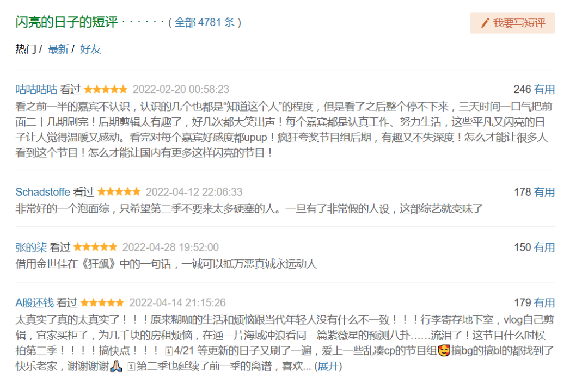Open the 全部 4781 条 link
This screenshot has height=384, width=588.
tap(205, 22)
